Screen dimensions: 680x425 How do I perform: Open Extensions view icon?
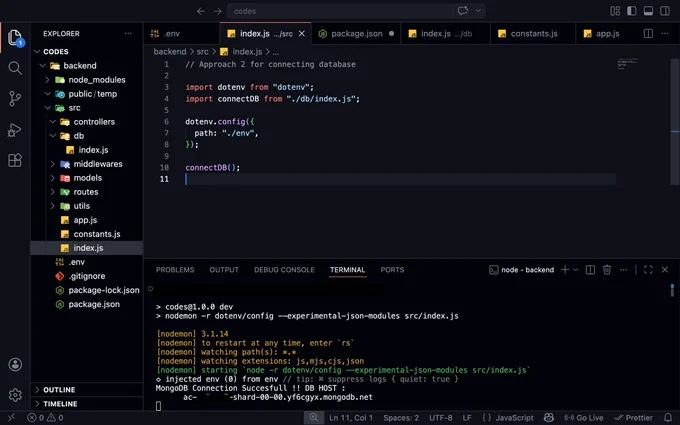pyautogui.click(x=15, y=160)
